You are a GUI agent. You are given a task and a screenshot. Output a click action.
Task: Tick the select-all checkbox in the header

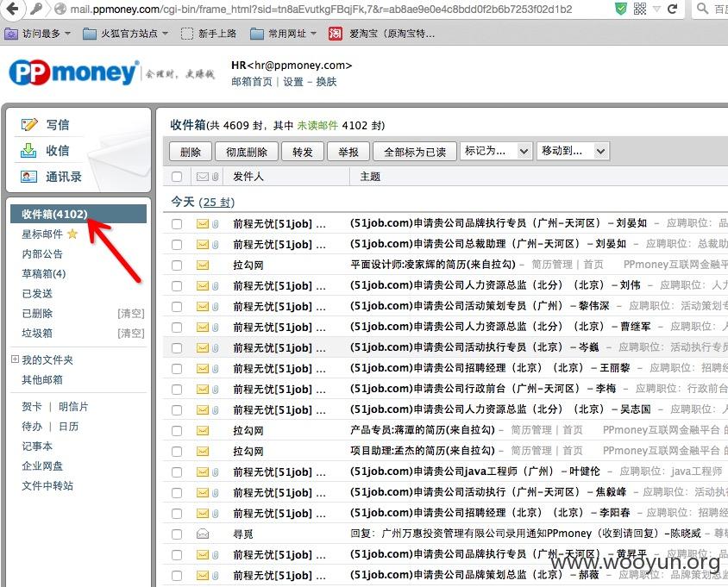[177, 177]
